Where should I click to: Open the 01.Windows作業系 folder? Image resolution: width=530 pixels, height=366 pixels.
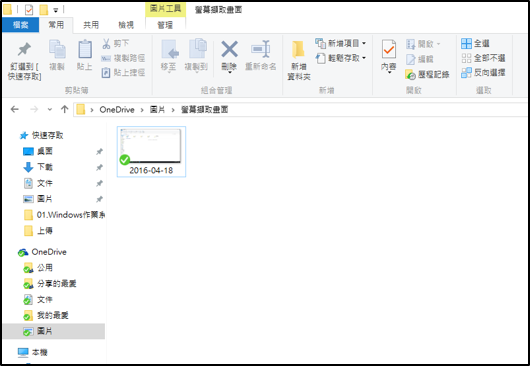coord(64,215)
